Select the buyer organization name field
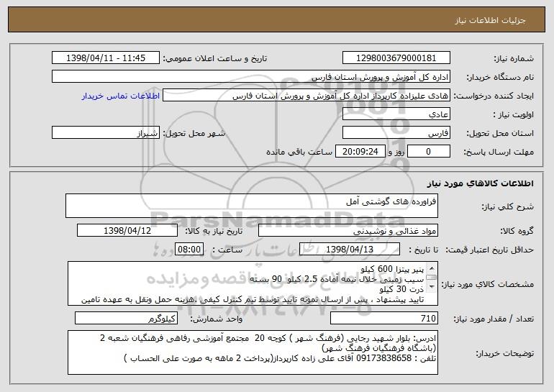Image resolution: width=554 pixels, height=392 pixels. [x=251, y=77]
